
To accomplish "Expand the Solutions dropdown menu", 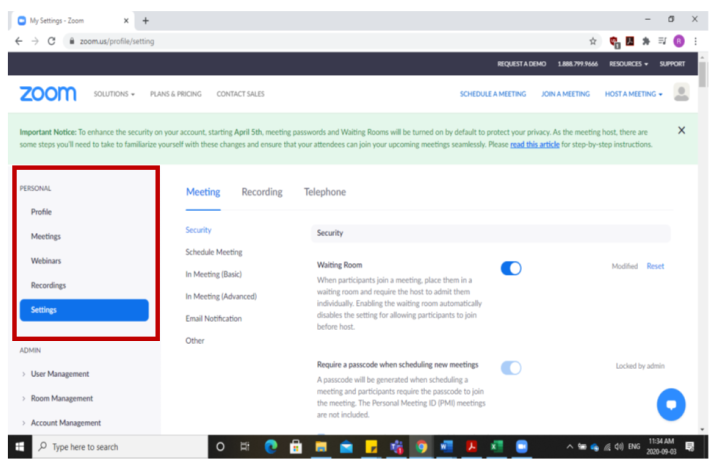I will 114,94.
